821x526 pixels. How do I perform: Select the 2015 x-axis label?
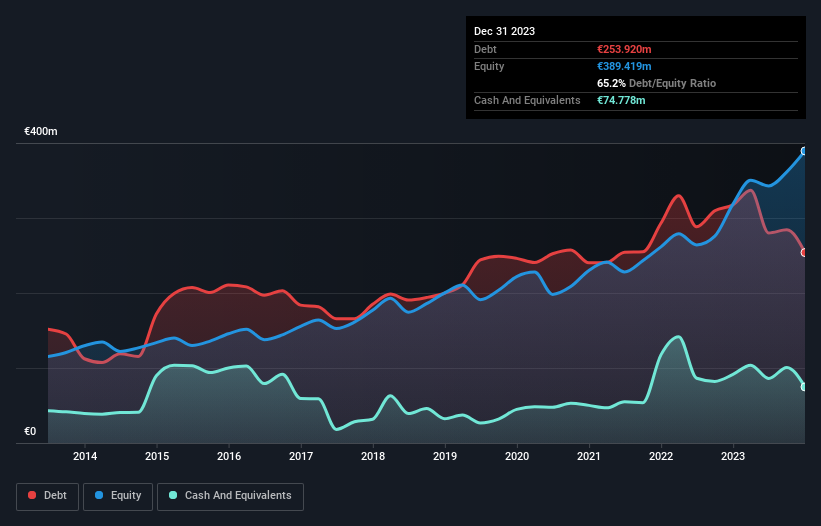coord(157,456)
